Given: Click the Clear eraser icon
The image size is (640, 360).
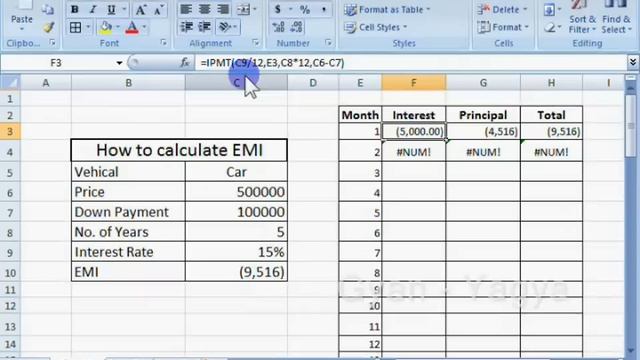Looking at the screenshot, I should (550, 28).
